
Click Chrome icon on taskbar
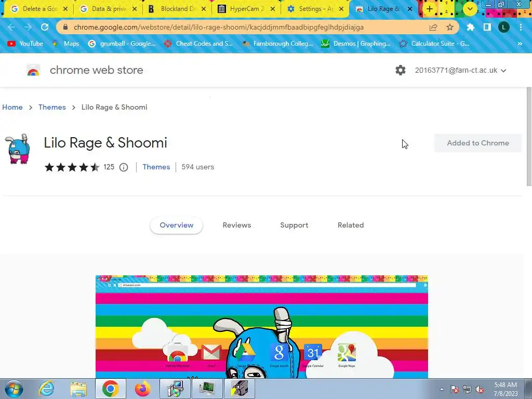(110, 389)
